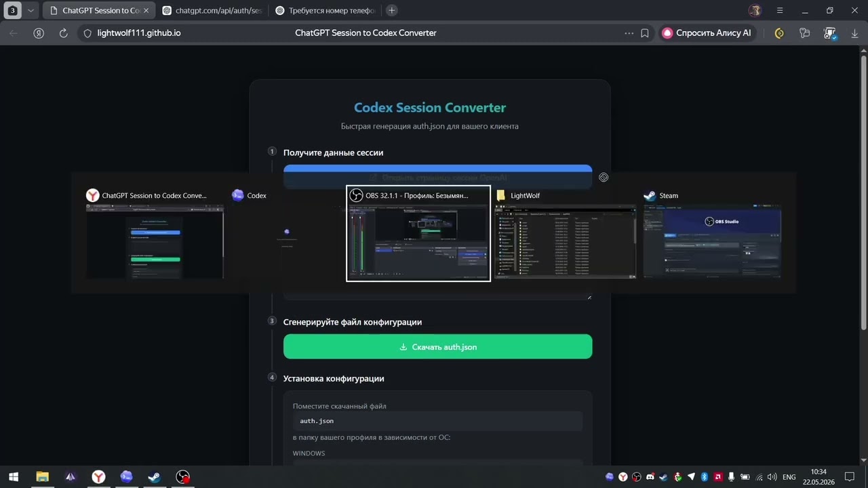Click the Сгенерируйте файл конфигурации step heading

[x=353, y=322]
